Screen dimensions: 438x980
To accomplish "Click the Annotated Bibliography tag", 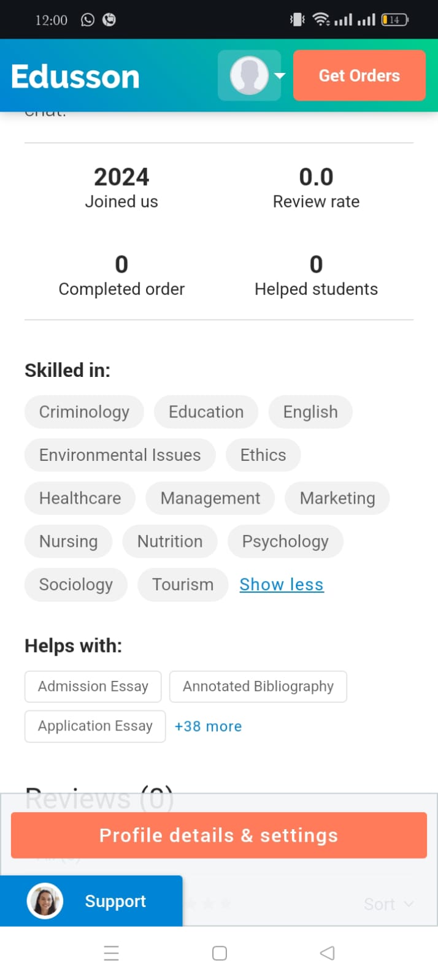I will (x=258, y=686).
